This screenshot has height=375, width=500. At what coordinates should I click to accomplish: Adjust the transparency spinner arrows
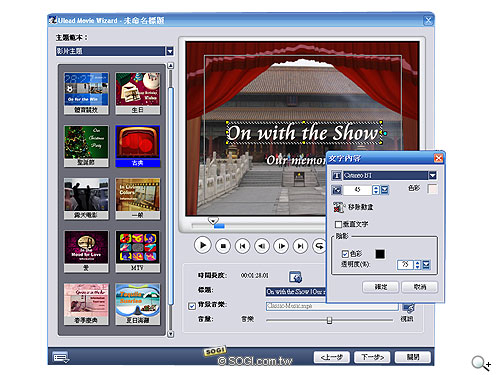pos(417,265)
